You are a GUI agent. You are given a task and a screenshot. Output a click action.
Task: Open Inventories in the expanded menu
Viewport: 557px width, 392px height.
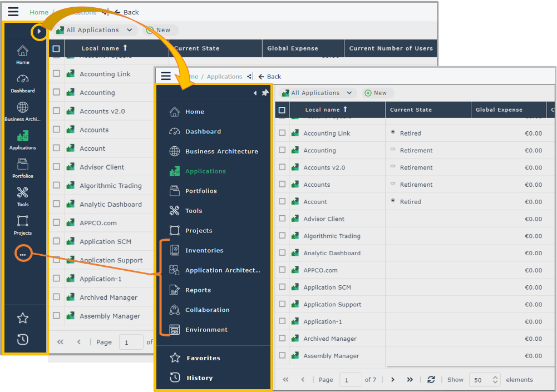(204, 251)
